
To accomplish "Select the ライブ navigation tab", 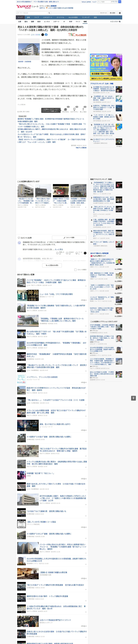I will pyautogui.click(x=37, y=17).
